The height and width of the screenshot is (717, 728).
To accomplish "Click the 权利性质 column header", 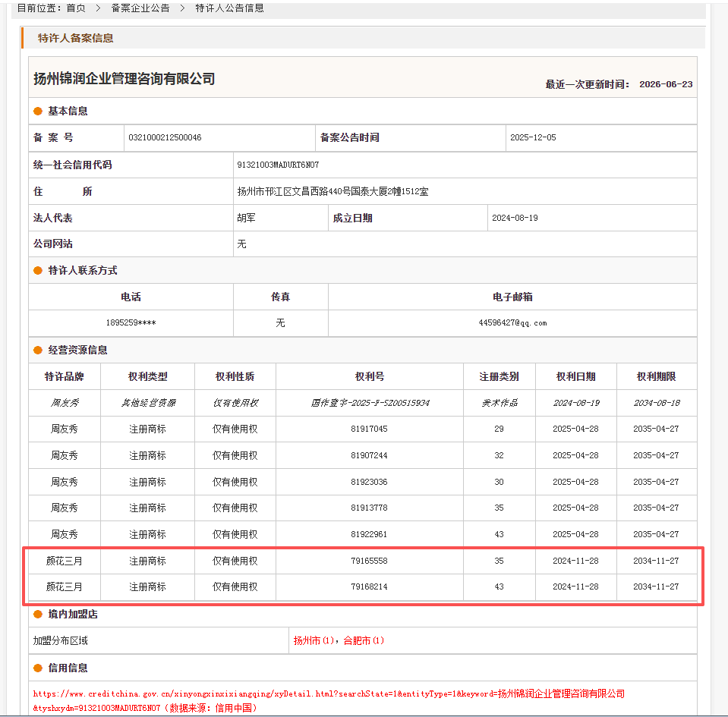I will tap(235, 376).
